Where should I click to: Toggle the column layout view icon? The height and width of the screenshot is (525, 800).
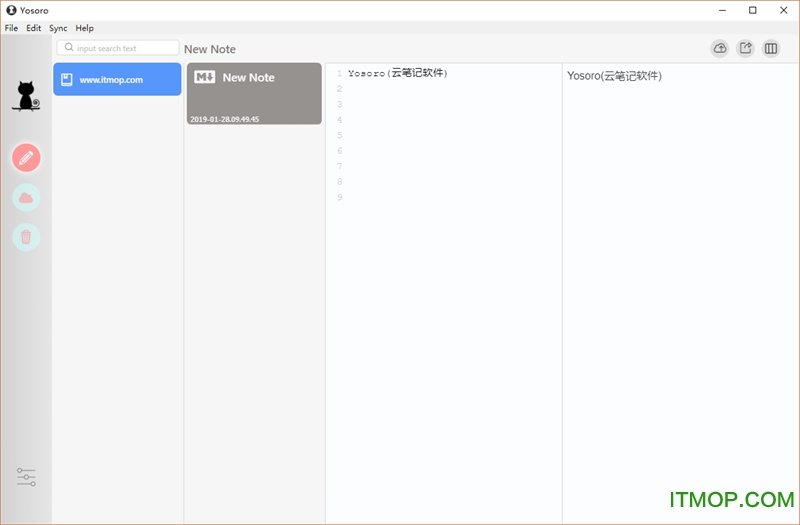[771, 48]
